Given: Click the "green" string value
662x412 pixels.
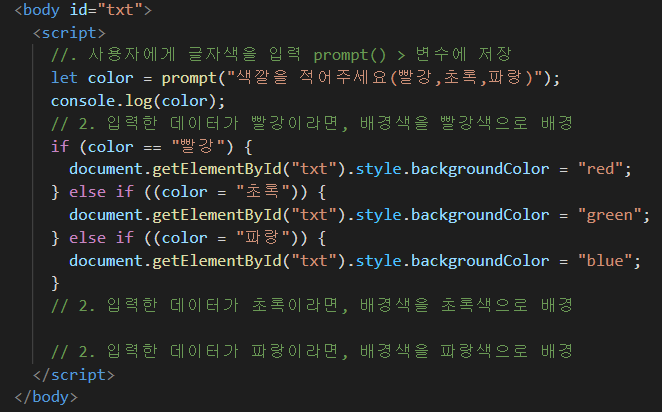Looking at the screenshot, I should tap(609, 215).
